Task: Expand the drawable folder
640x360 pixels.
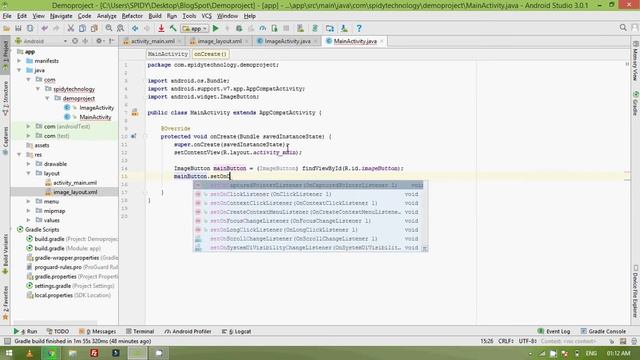Action: pos(29,164)
